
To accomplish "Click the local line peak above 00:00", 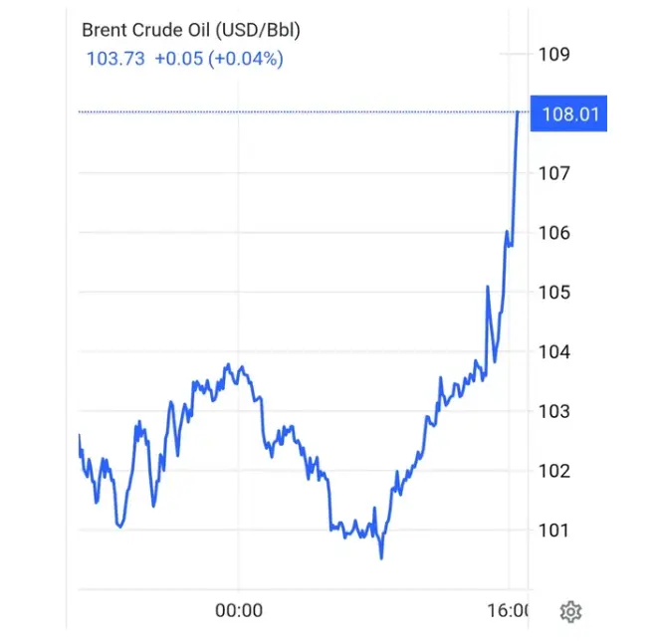I will (228, 365).
